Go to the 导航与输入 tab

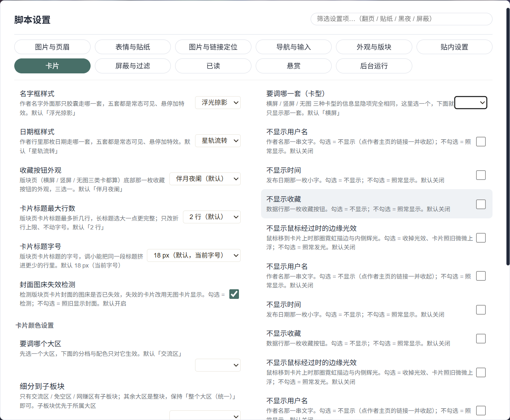294,47
